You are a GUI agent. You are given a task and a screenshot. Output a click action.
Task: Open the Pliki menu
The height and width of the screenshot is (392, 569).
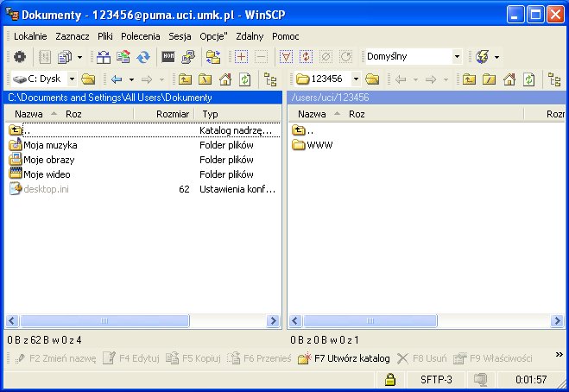click(x=104, y=36)
